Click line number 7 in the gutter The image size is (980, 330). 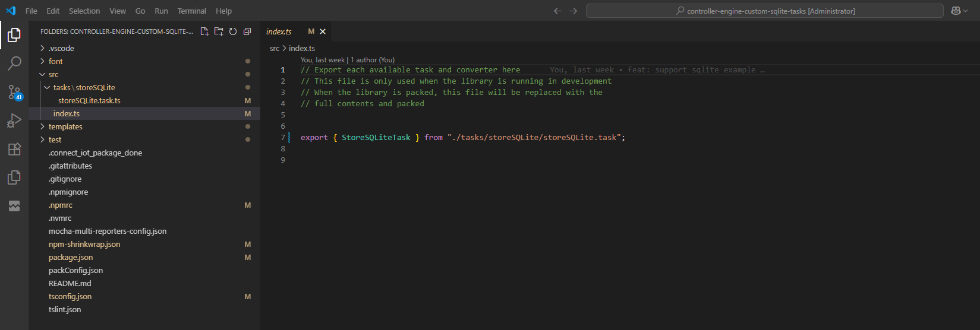(283, 137)
